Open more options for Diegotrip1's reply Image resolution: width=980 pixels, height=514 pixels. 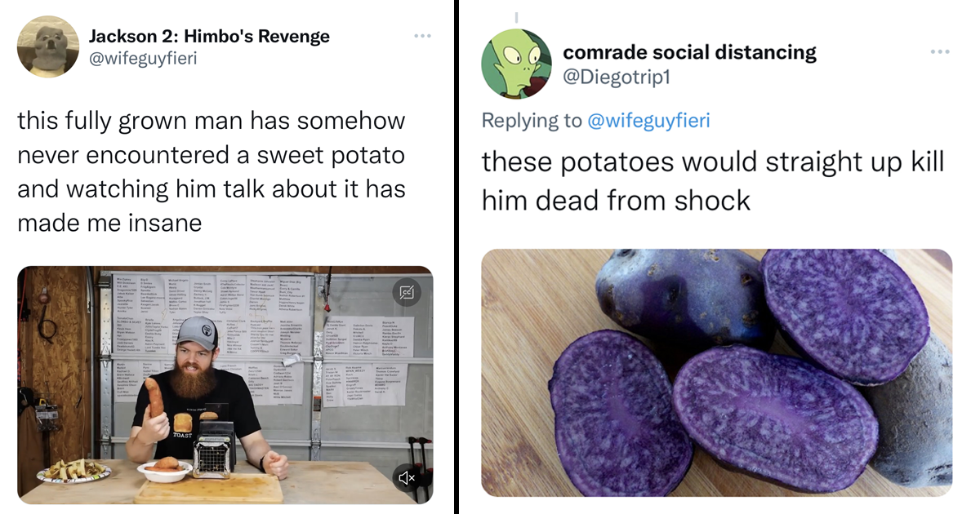coord(940,51)
